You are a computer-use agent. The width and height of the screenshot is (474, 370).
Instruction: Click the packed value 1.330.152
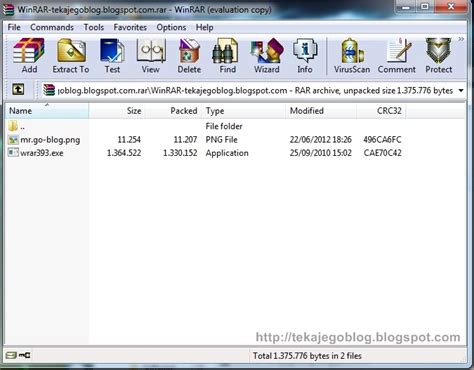coord(180,153)
